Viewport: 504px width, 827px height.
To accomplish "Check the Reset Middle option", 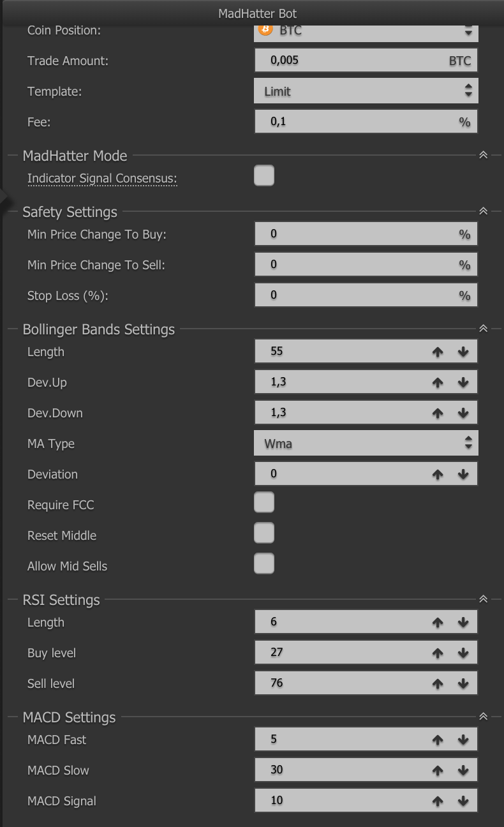I will [x=264, y=533].
